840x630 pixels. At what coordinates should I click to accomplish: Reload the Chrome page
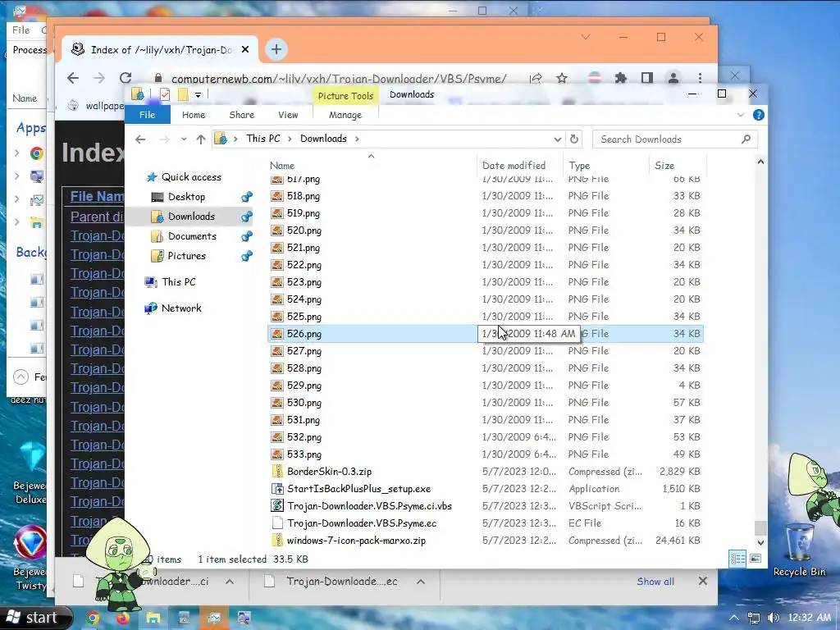click(x=126, y=78)
